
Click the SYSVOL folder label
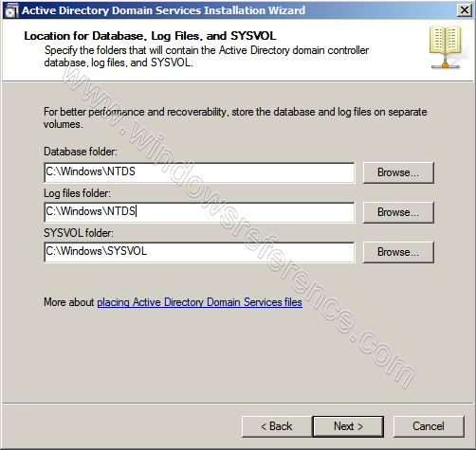[79, 233]
